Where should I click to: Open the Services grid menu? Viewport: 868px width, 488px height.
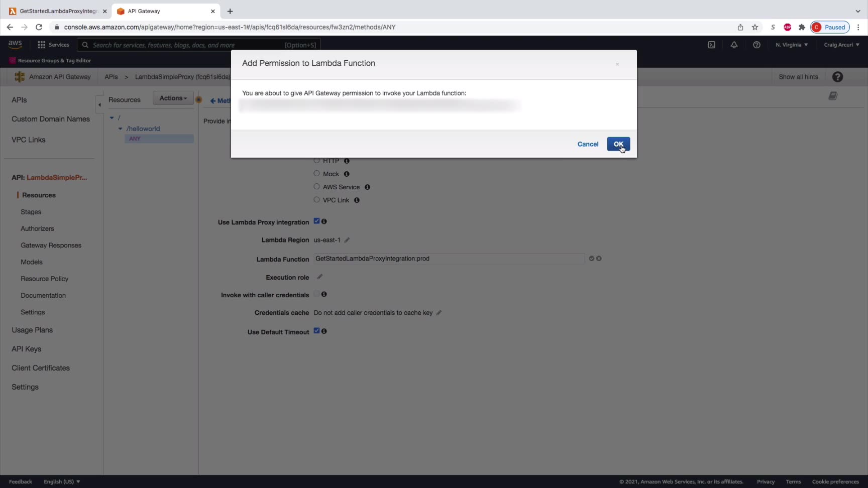[53, 45]
